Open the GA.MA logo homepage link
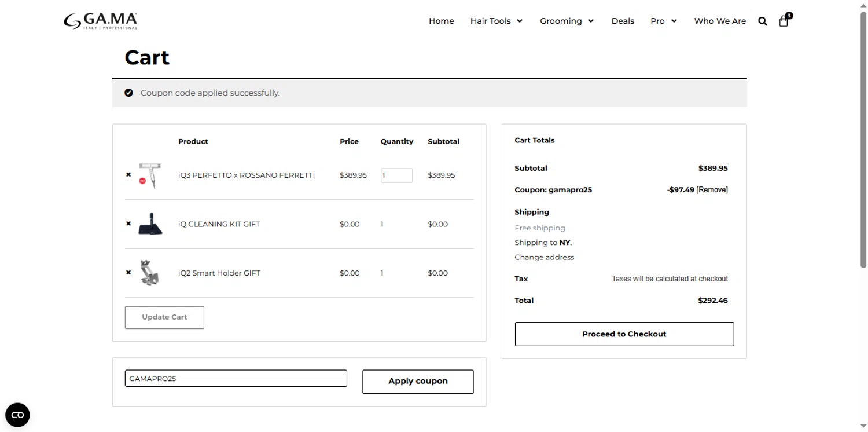Image resolution: width=868 pixels, height=432 pixels. 100,21
